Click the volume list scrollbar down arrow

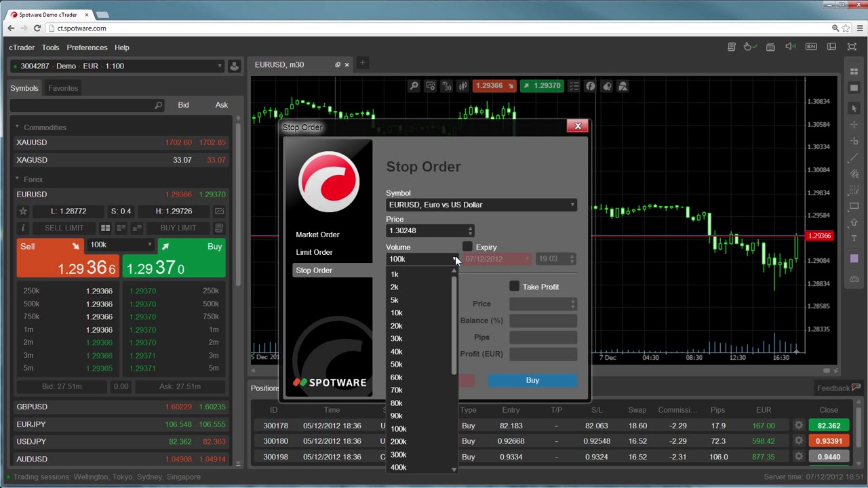point(454,470)
